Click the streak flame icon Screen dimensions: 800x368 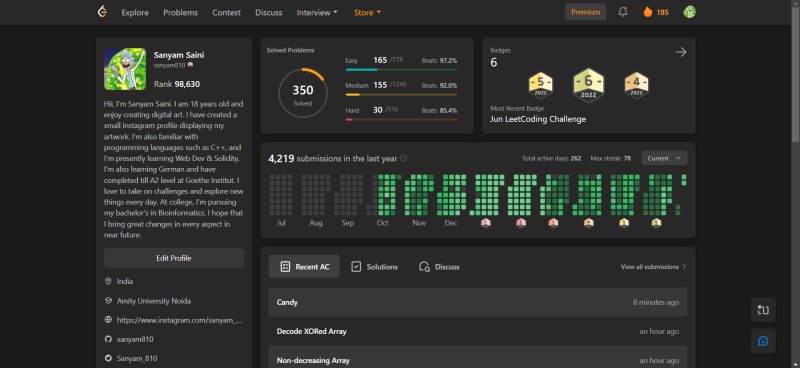(x=648, y=12)
